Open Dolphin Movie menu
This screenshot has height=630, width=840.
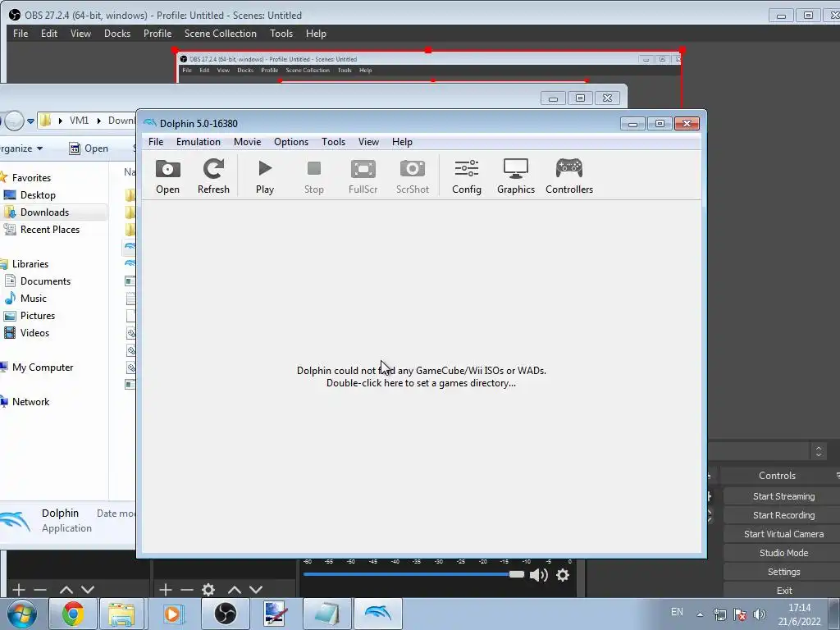point(248,142)
